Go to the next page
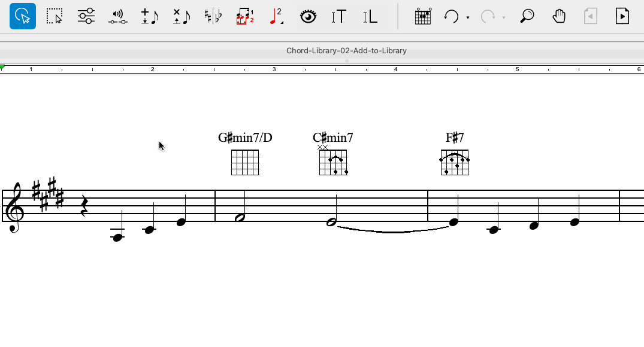 [x=622, y=16]
